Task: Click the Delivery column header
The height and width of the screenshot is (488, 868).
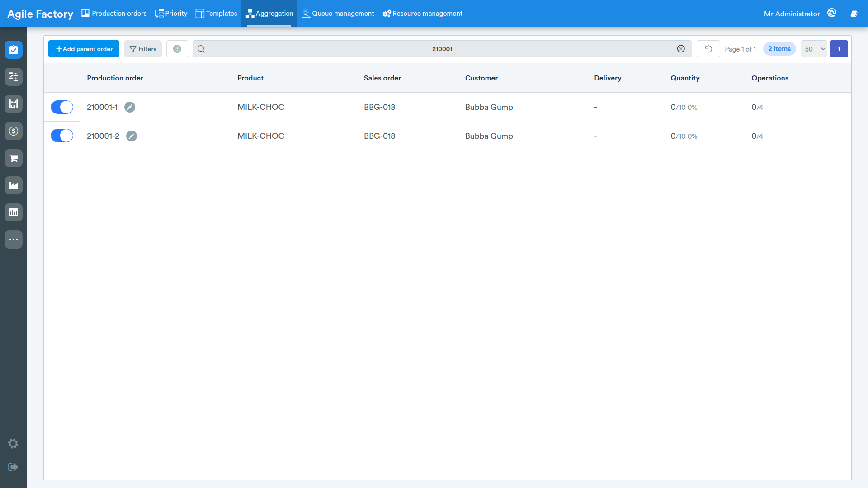Action: click(608, 78)
